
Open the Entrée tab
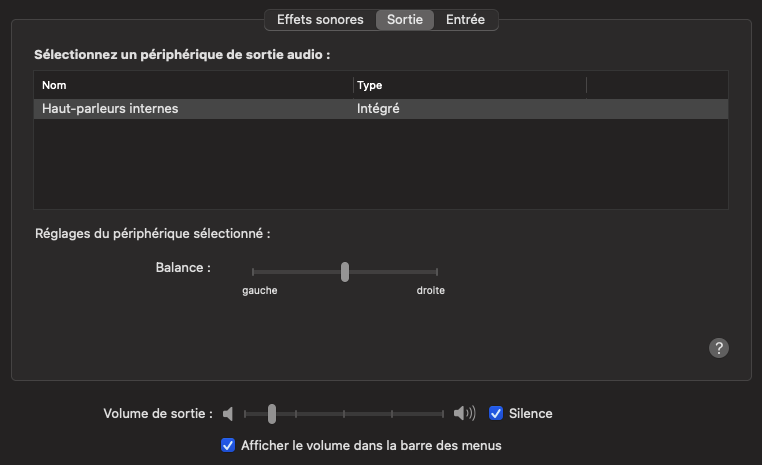pos(465,20)
